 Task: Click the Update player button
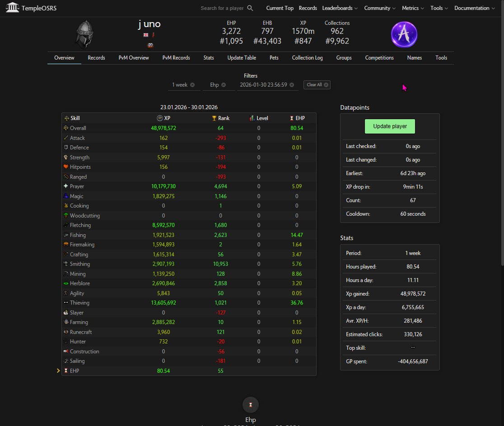tap(390, 126)
